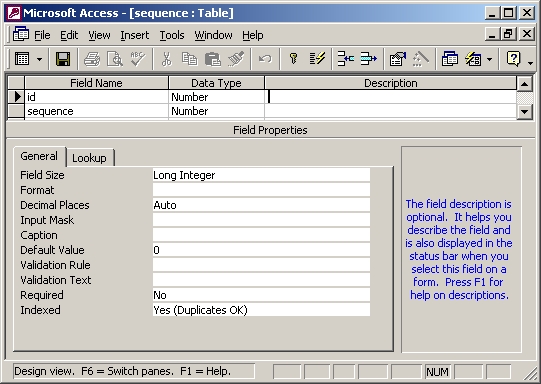
Task: Click the Caption property box
Action: [261, 235]
